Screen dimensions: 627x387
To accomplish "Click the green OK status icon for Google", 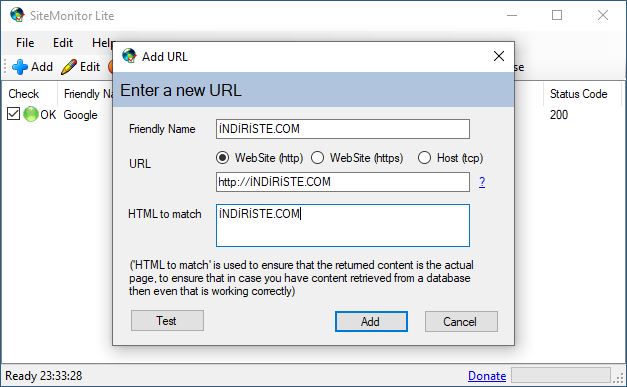I will (31, 115).
